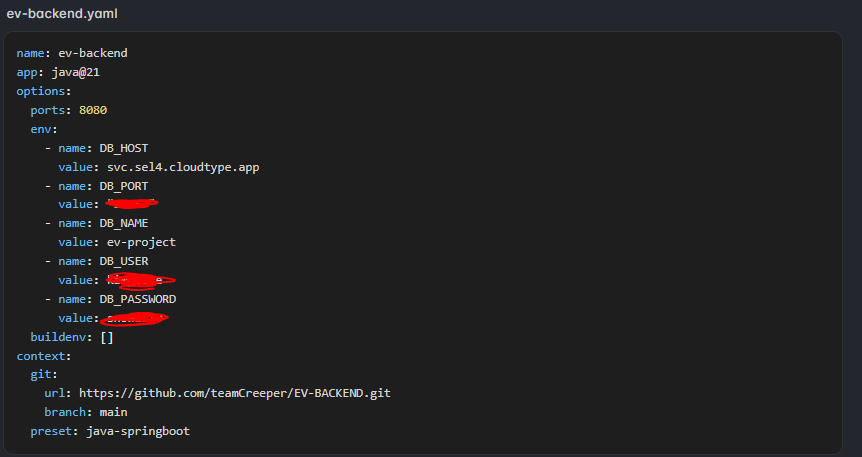Viewport: 862px width, 457px height.
Task: Click the context key
Action: pyautogui.click(x=41, y=355)
